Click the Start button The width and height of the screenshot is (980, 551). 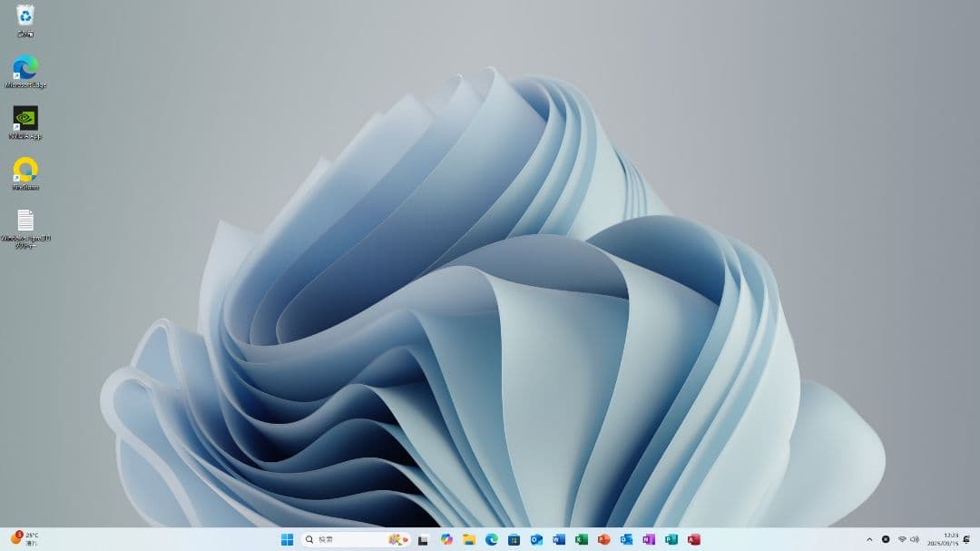click(286, 539)
